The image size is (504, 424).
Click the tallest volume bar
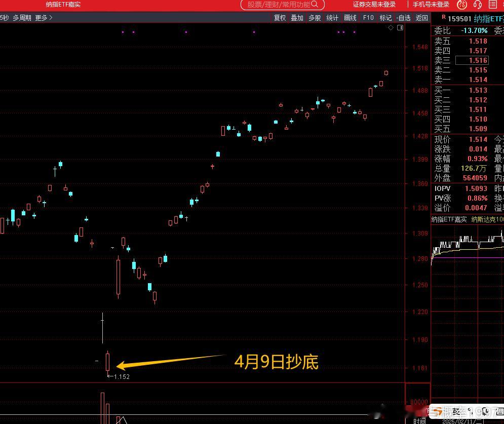(x=102, y=408)
